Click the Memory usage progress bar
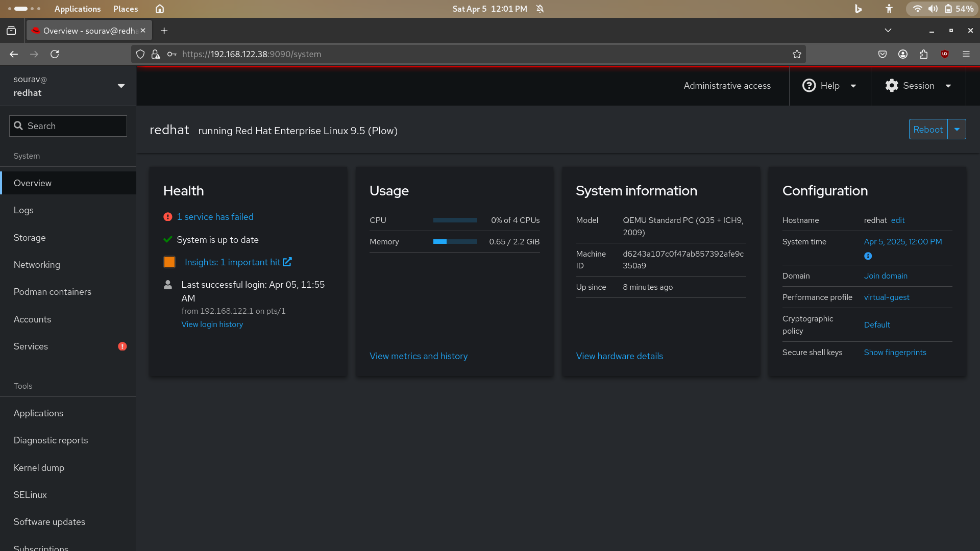This screenshot has height=551, width=980. point(455,242)
